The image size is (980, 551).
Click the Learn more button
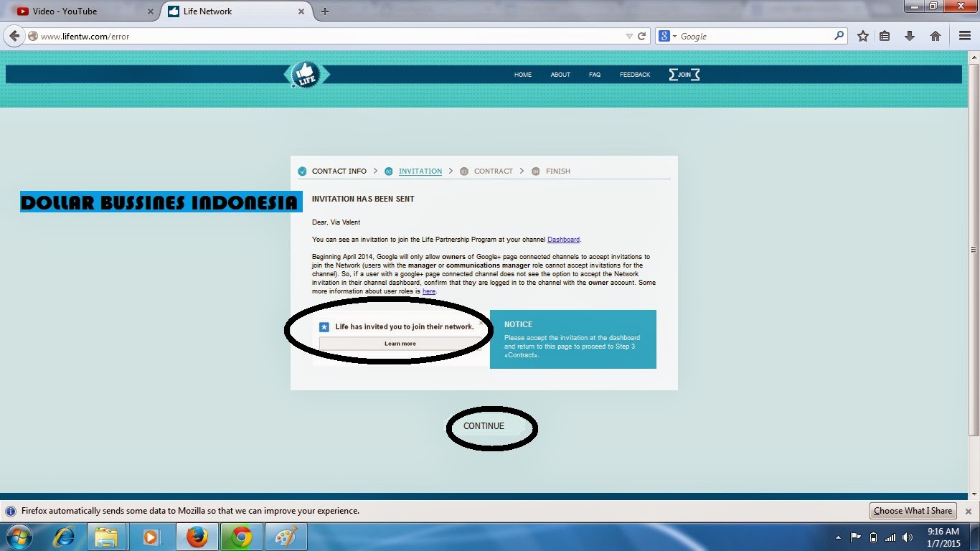pyautogui.click(x=400, y=344)
